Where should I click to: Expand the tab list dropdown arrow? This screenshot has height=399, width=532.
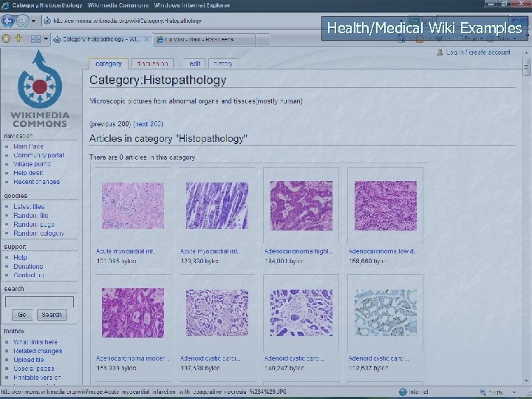(46, 39)
